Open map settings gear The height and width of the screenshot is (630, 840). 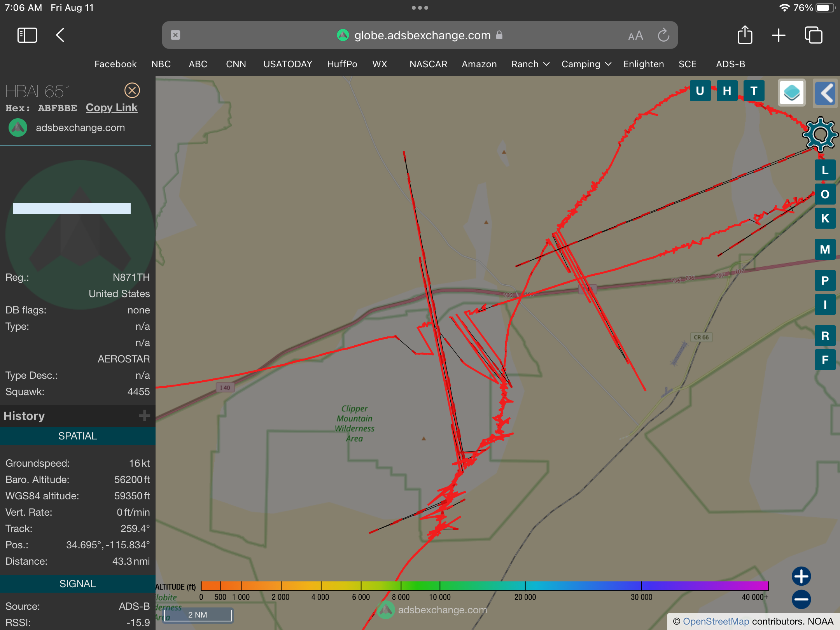pyautogui.click(x=820, y=134)
